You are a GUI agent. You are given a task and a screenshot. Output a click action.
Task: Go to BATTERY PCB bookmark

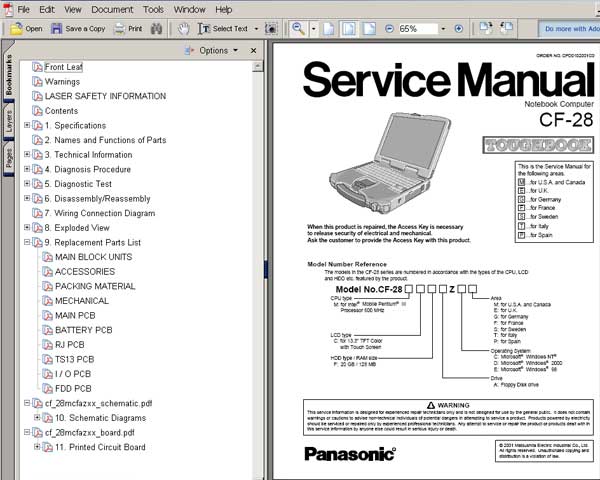(x=84, y=330)
